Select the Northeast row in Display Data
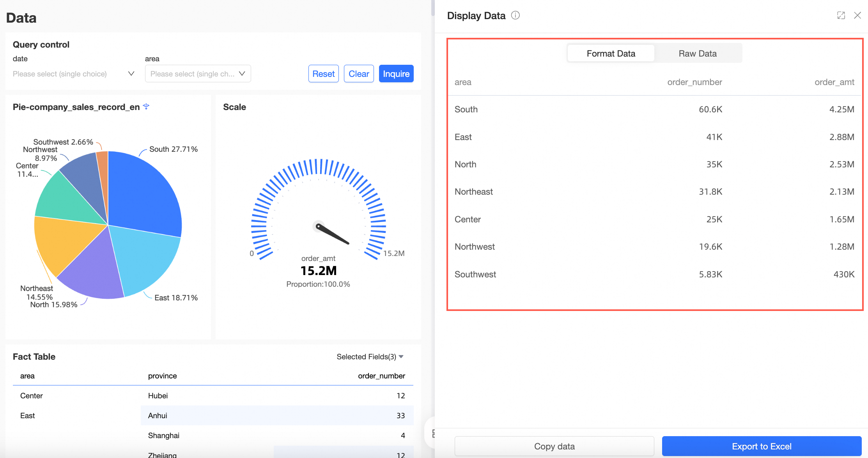868x458 pixels. coord(654,192)
